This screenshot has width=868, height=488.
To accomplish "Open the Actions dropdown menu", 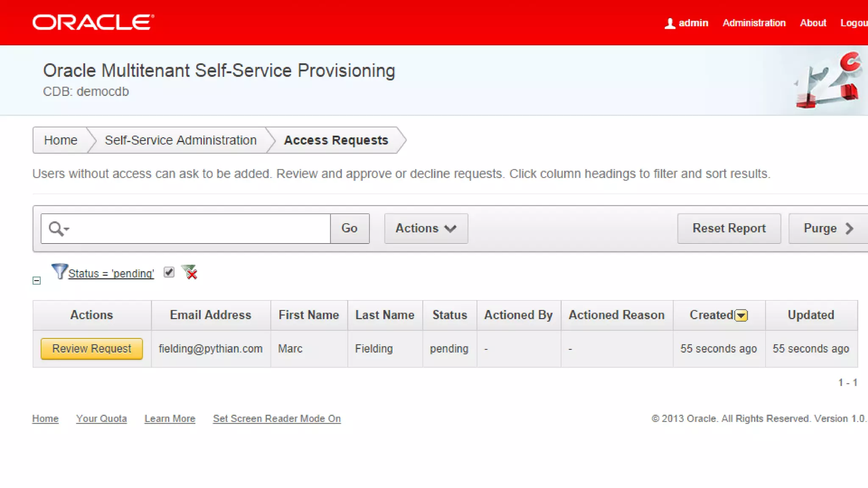I will (426, 229).
